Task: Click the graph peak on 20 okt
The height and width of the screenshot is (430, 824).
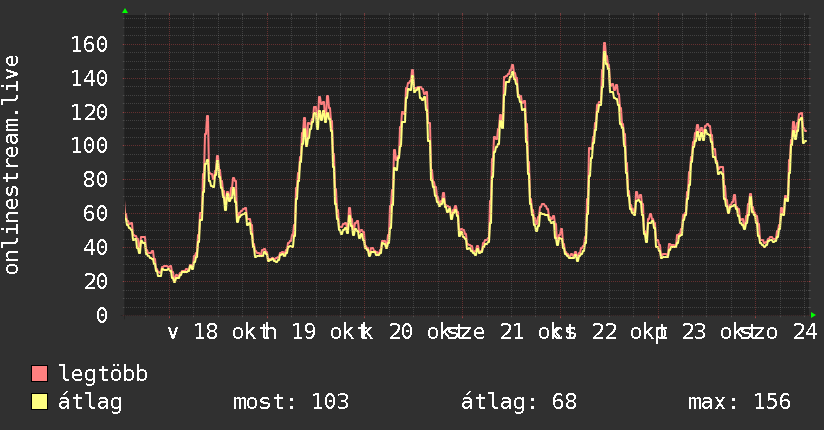Action: click(x=413, y=71)
